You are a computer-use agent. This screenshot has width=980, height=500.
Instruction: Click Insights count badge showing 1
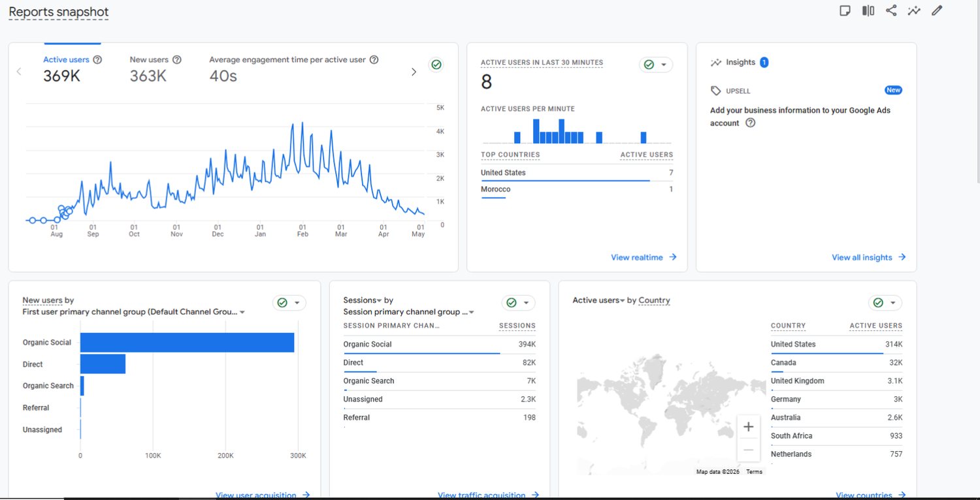(x=764, y=62)
